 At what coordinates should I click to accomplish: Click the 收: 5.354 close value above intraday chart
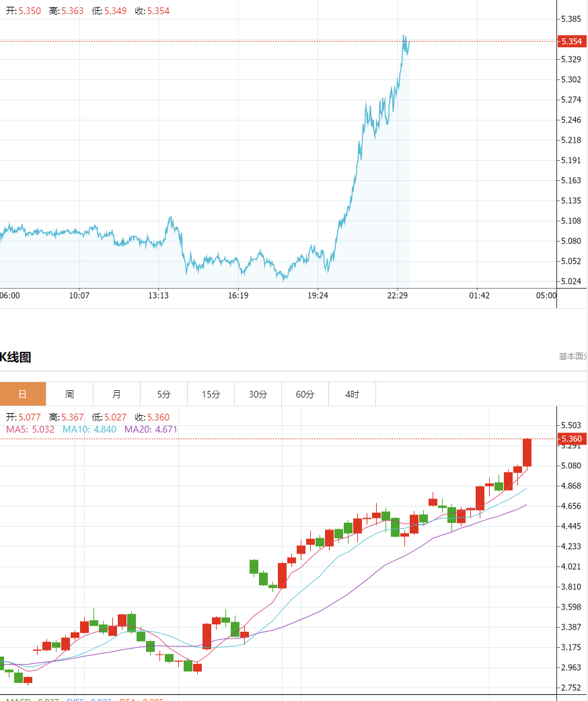(x=152, y=11)
